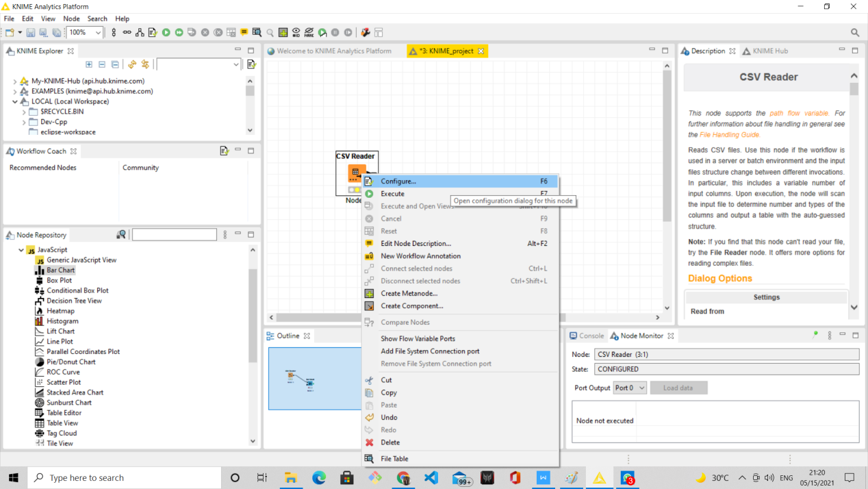
Task: Click the New workflow toolbar icon
Action: pyautogui.click(x=10, y=32)
